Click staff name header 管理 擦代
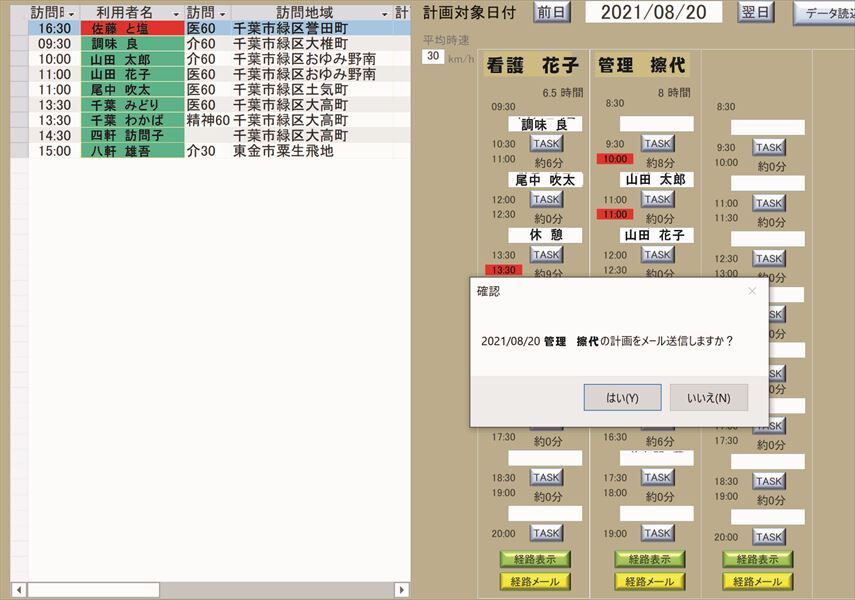The image size is (855, 600). pyautogui.click(x=642, y=65)
